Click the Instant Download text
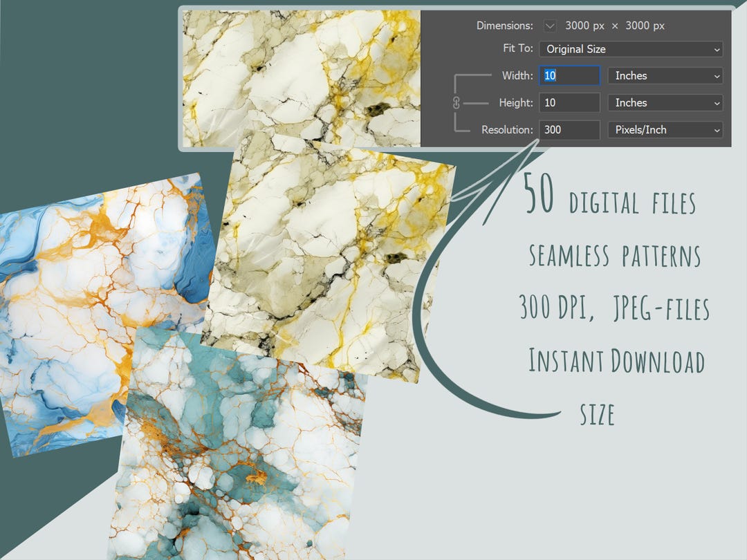 [x=616, y=361]
